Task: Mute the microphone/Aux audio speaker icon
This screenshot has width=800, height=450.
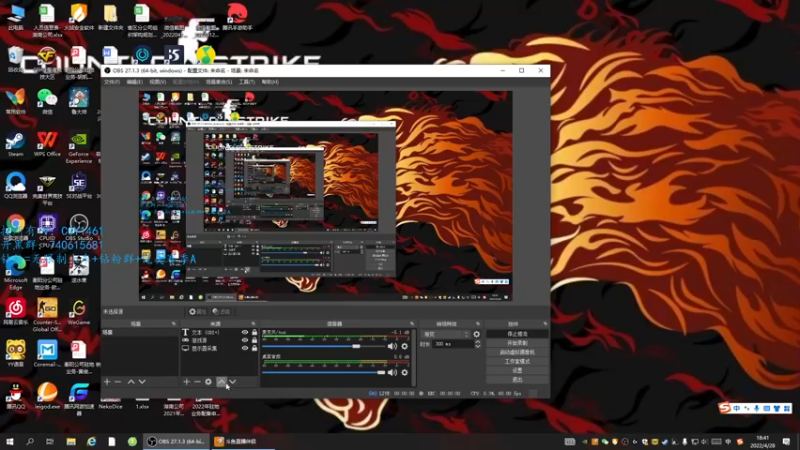Action: tap(392, 346)
